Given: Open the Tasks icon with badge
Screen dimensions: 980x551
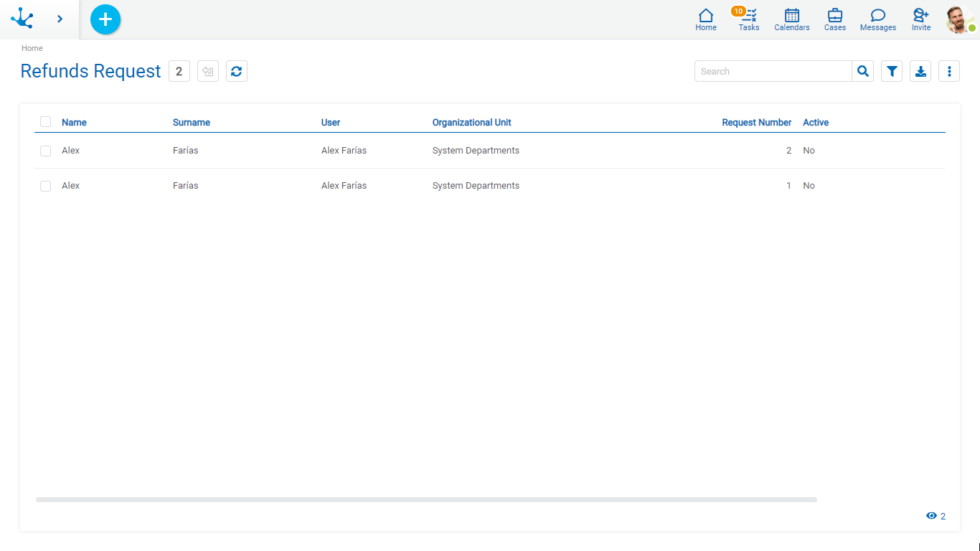Looking at the screenshot, I should click(x=748, y=19).
